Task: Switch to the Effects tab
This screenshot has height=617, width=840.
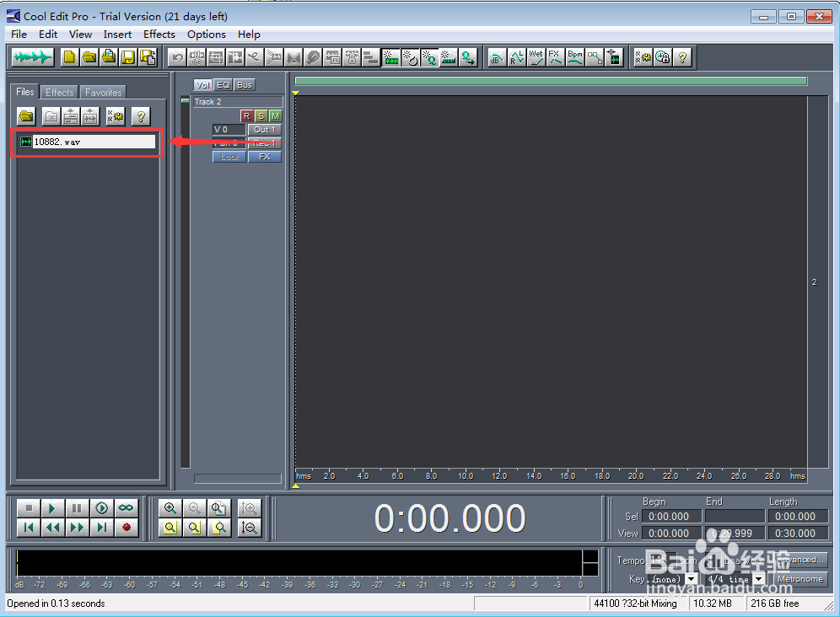Action: [60, 93]
